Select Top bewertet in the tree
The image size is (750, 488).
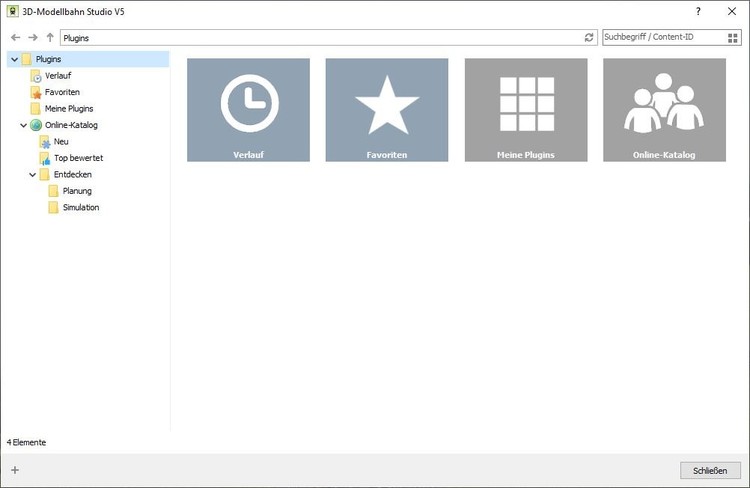(78, 158)
